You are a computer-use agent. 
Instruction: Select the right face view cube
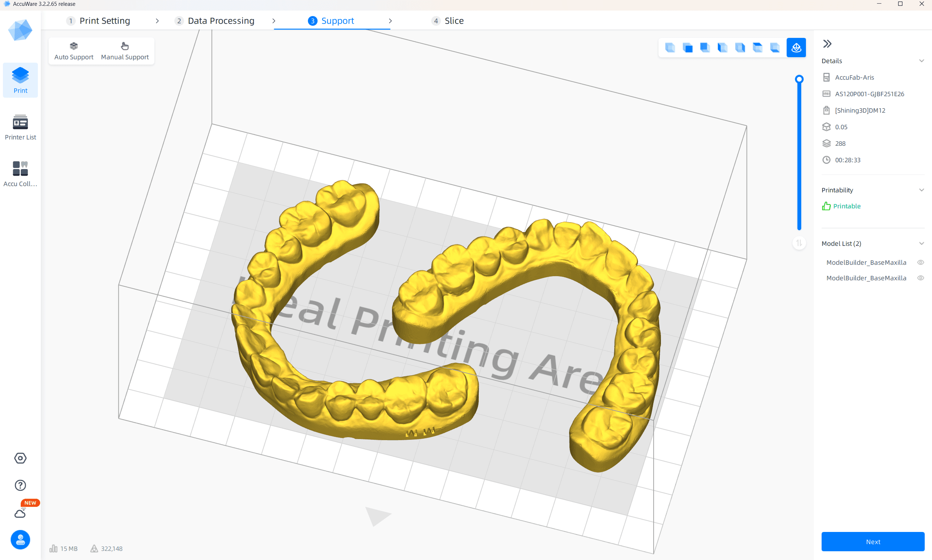740,47
